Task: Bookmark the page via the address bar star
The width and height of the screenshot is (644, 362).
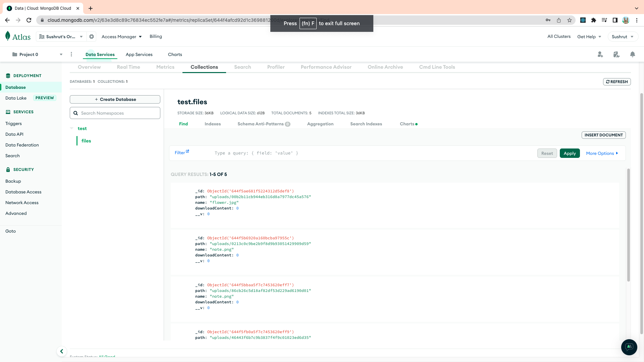Action: coord(569,20)
